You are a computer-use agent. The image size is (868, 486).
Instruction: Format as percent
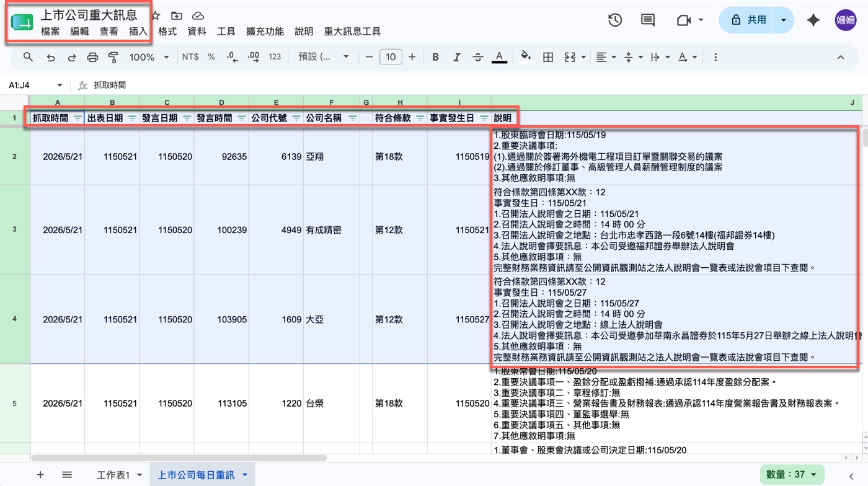coord(211,57)
